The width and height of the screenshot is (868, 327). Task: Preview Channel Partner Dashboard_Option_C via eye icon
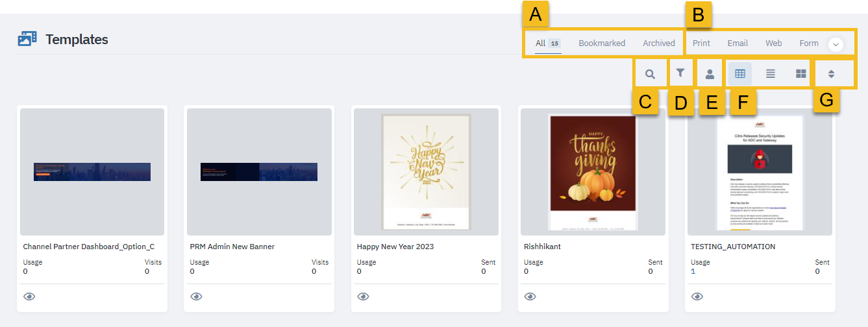[29, 297]
